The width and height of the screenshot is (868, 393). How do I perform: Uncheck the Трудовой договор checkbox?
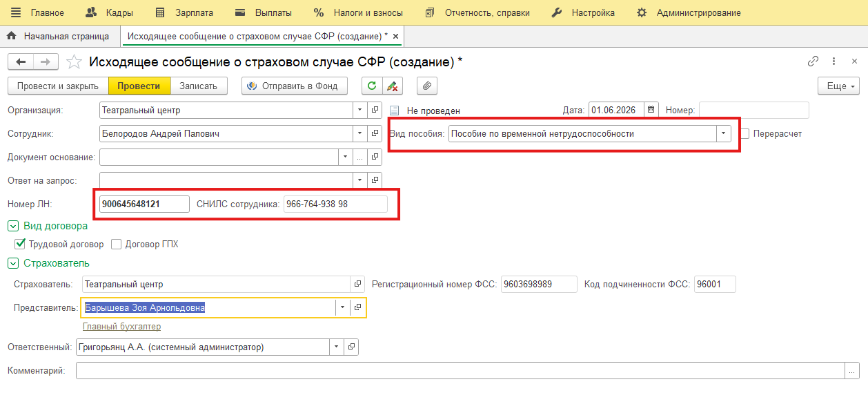(x=20, y=244)
